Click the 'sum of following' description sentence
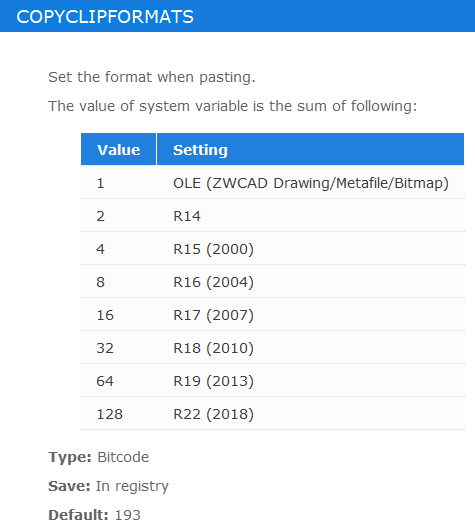Image resolution: width=475 pixels, height=530 pixels. (x=233, y=106)
